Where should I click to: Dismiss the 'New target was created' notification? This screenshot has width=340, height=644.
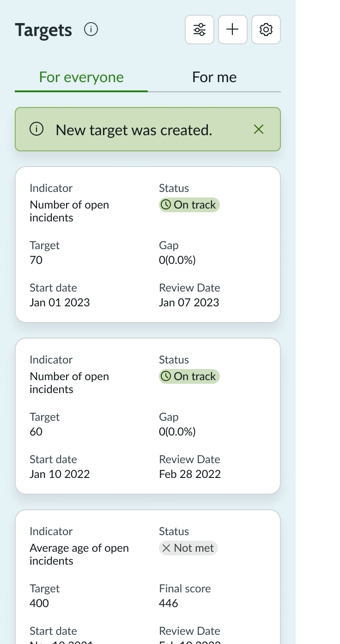tap(259, 130)
